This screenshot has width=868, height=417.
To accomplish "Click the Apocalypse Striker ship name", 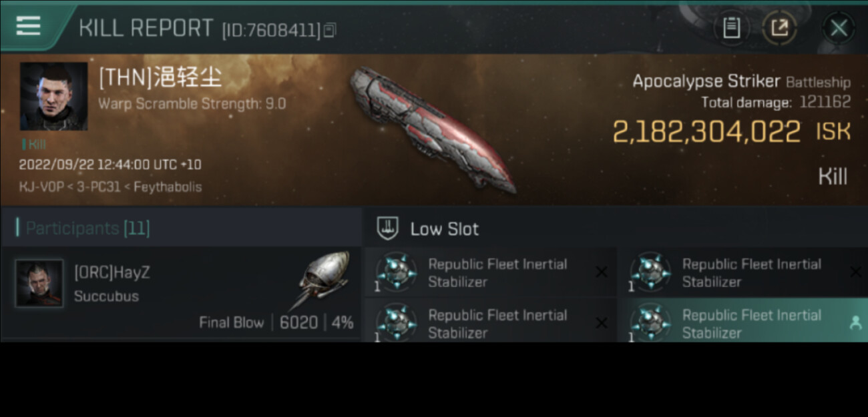I will pyautogui.click(x=706, y=81).
